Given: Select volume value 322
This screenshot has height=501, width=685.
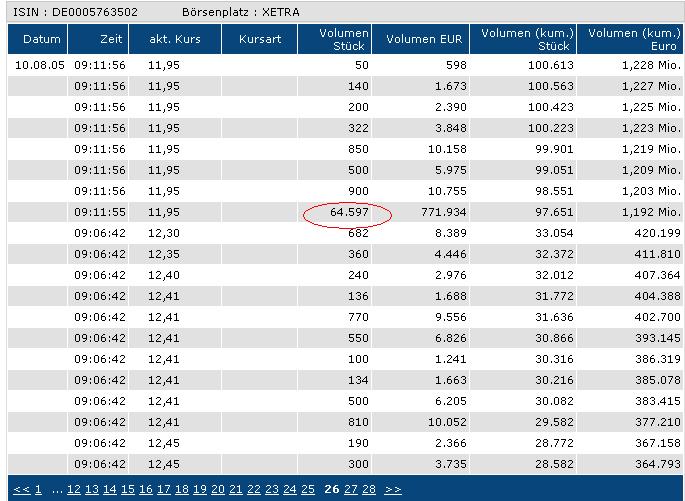Looking at the screenshot, I should 358,128.
